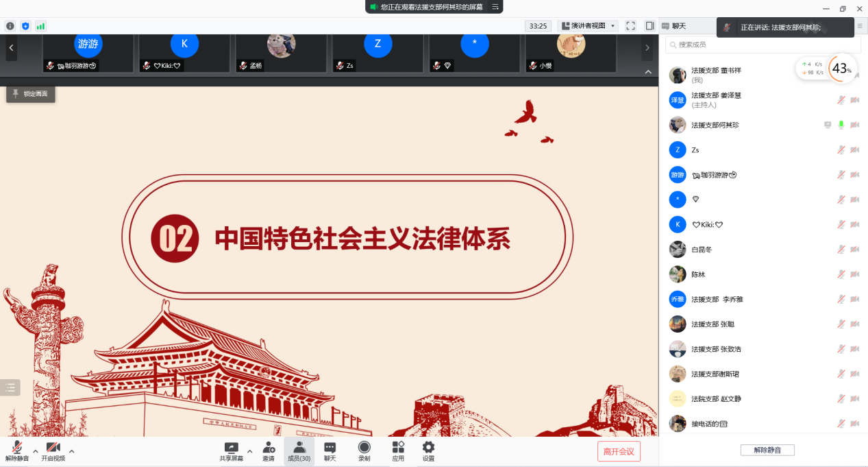Screen dimensions: 868x467
Task: Start recording with the 录制 icon
Action: pos(364,448)
